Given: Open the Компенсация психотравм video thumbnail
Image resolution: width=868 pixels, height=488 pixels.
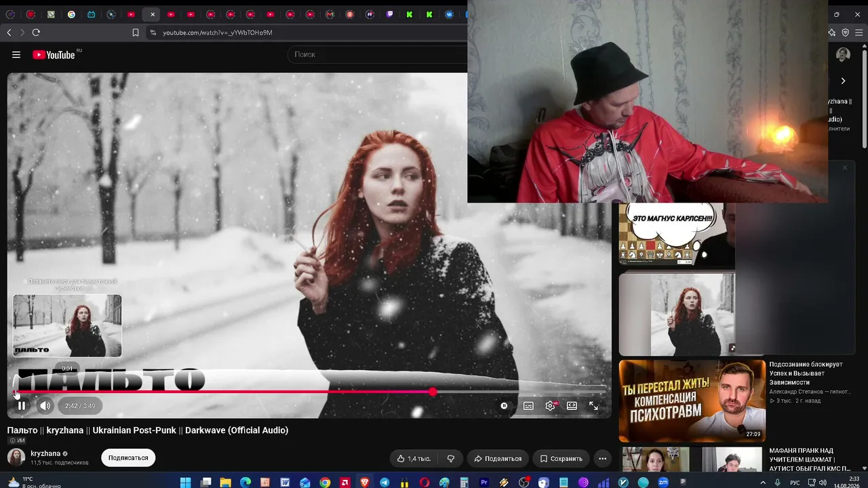Looking at the screenshot, I should 692,401.
